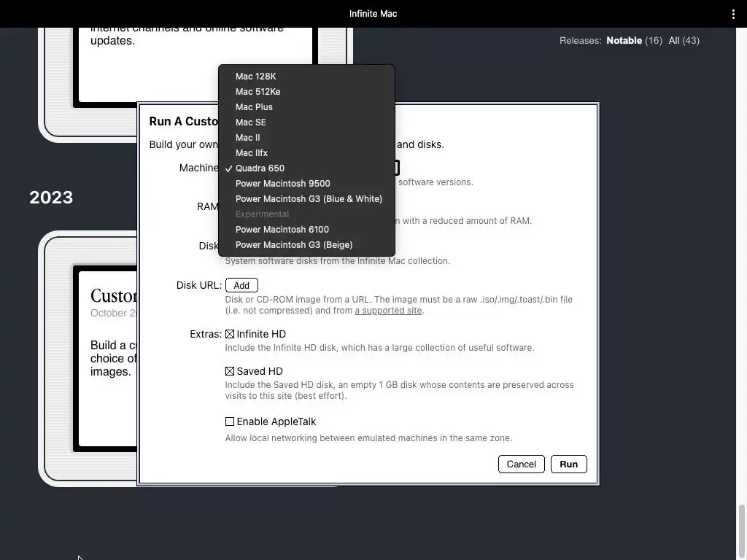
Task: Cancel the custom instance dialog
Action: pos(521,464)
